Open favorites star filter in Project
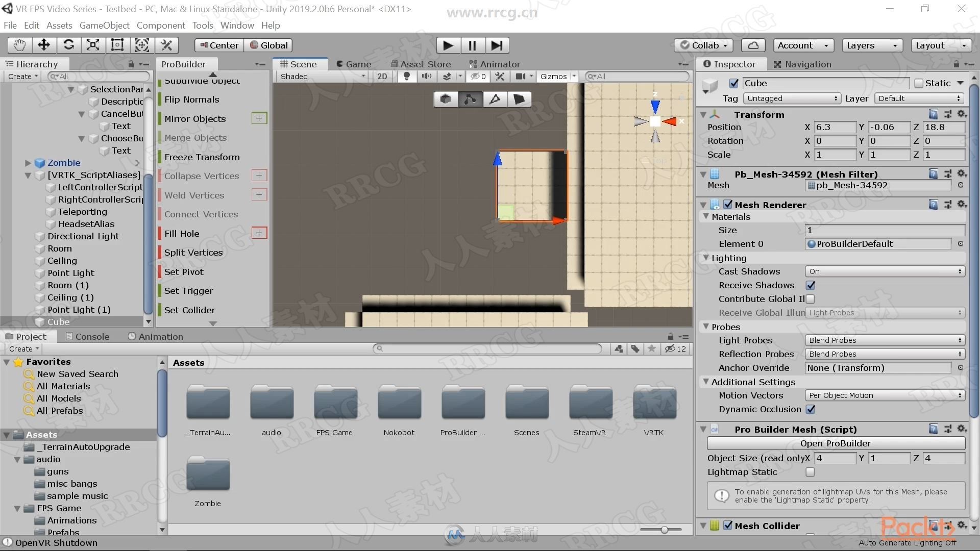The width and height of the screenshot is (980, 551). 652,349
